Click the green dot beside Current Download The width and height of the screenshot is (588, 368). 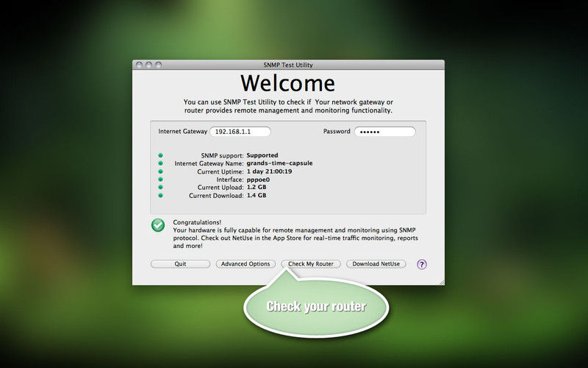click(x=160, y=195)
